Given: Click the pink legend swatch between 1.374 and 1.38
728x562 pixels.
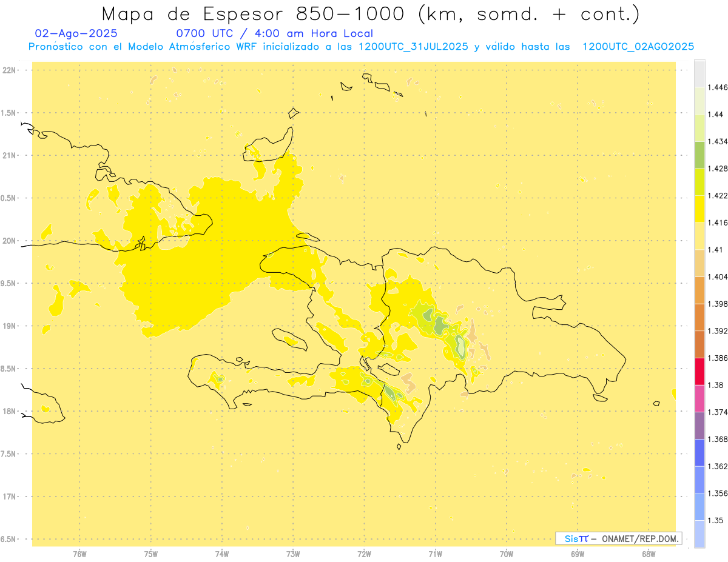Looking at the screenshot, I should coord(699,399).
